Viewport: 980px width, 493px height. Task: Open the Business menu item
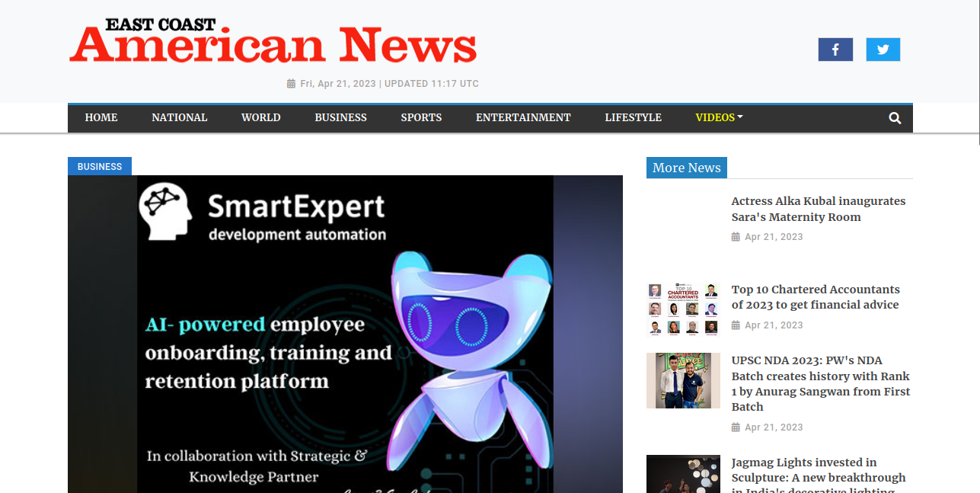[x=340, y=117]
